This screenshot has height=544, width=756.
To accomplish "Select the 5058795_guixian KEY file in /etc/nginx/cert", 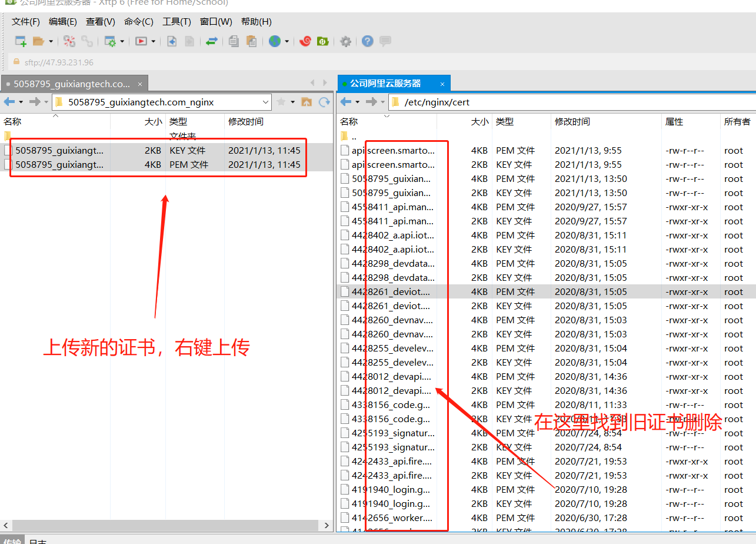I will pos(388,193).
